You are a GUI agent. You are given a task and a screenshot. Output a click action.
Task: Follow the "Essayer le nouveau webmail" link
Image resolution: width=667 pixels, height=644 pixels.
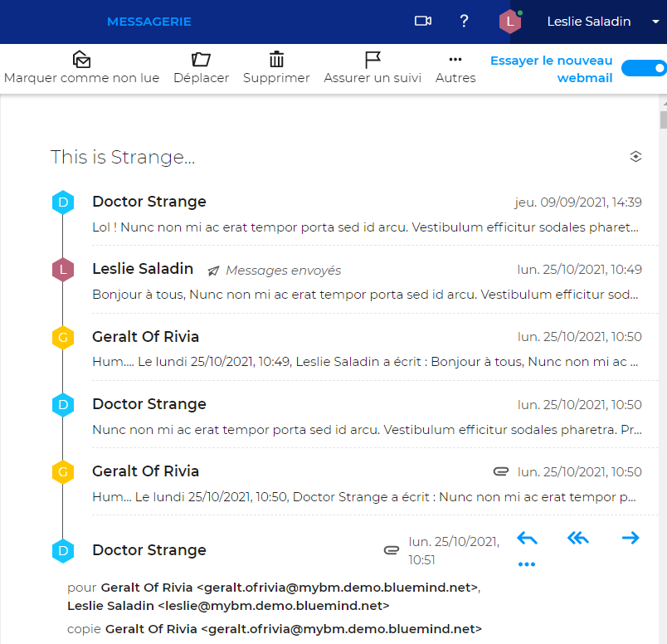click(551, 68)
